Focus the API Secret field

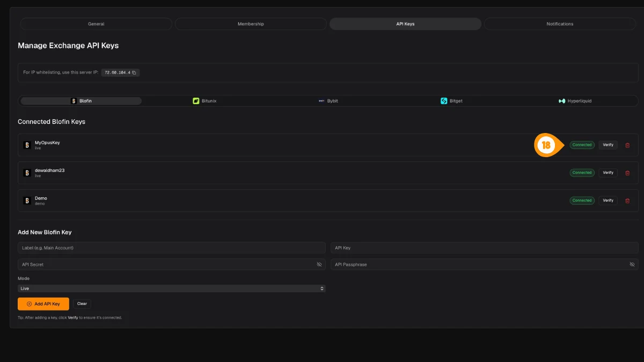(172, 264)
